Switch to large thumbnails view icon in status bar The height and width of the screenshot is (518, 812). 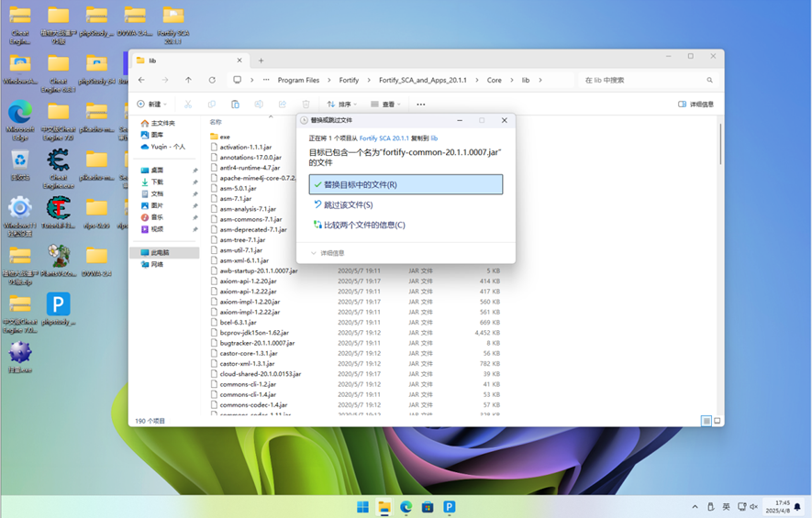(x=717, y=421)
